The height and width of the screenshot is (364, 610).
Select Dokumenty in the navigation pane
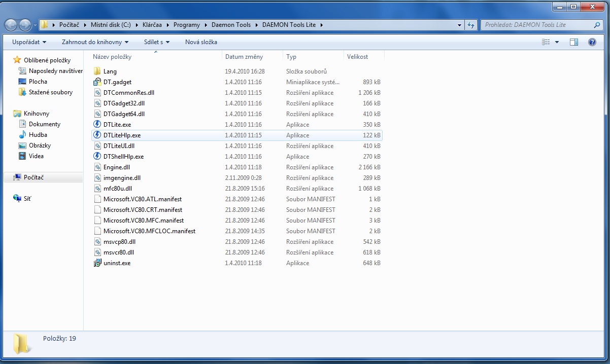pos(45,124)
